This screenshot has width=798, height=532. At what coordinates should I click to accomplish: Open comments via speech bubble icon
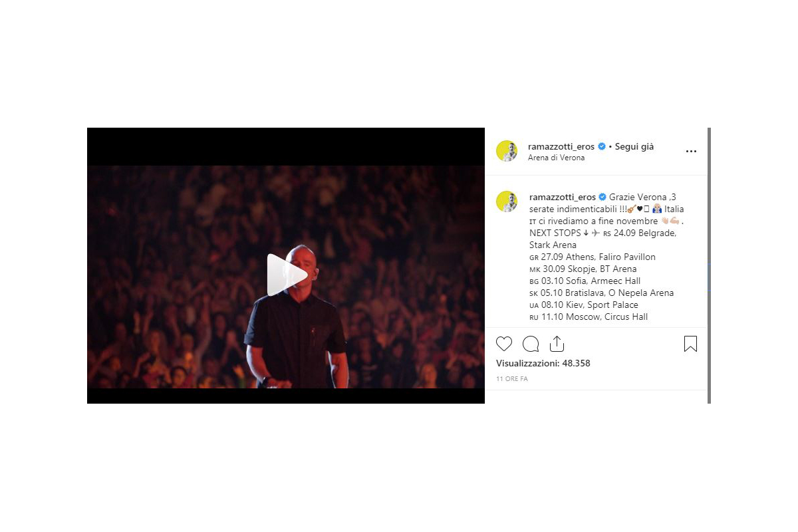pos(531,344)
